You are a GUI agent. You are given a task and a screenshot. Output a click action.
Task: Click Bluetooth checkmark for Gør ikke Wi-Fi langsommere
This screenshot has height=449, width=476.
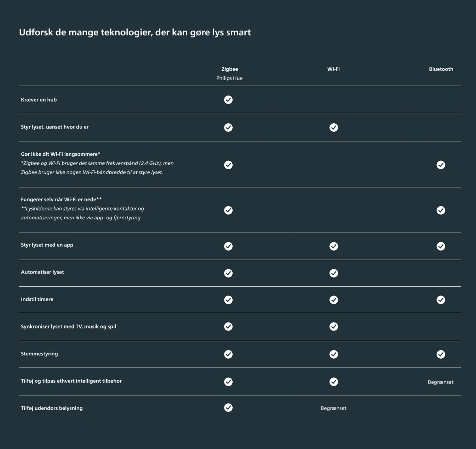click(441, 165)
